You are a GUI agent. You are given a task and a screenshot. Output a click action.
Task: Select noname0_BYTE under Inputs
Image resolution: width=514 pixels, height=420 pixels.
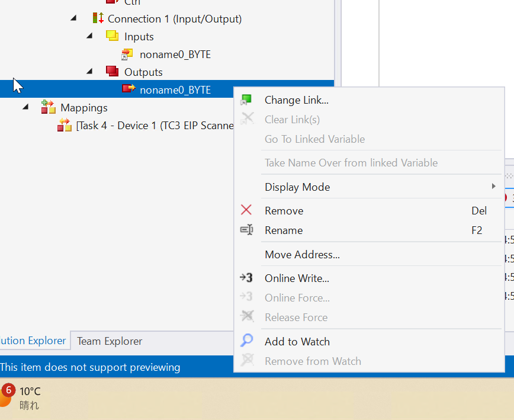point(175,54)
